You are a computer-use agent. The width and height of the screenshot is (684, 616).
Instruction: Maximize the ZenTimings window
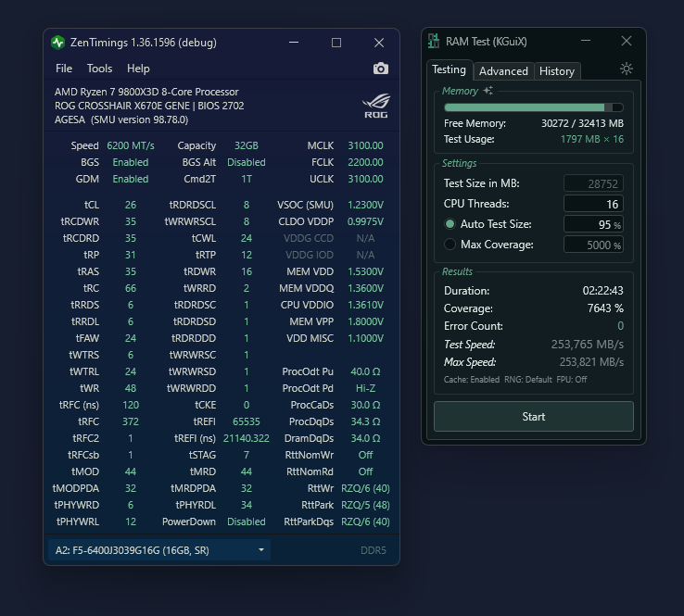[336, 43]
